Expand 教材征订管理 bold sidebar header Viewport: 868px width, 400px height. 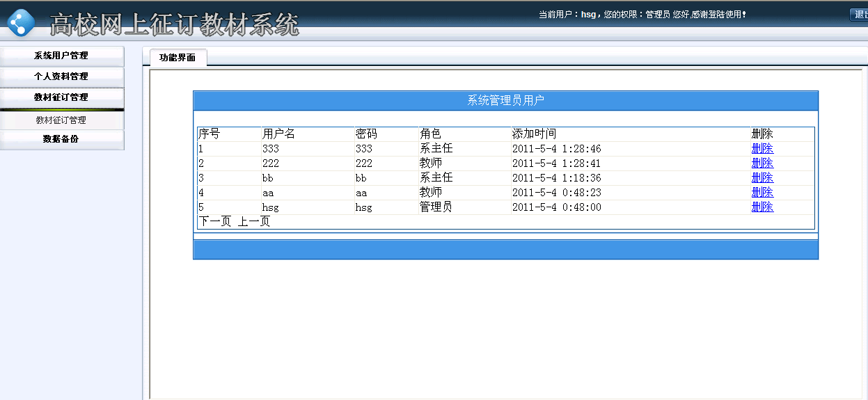coord(62,97)
